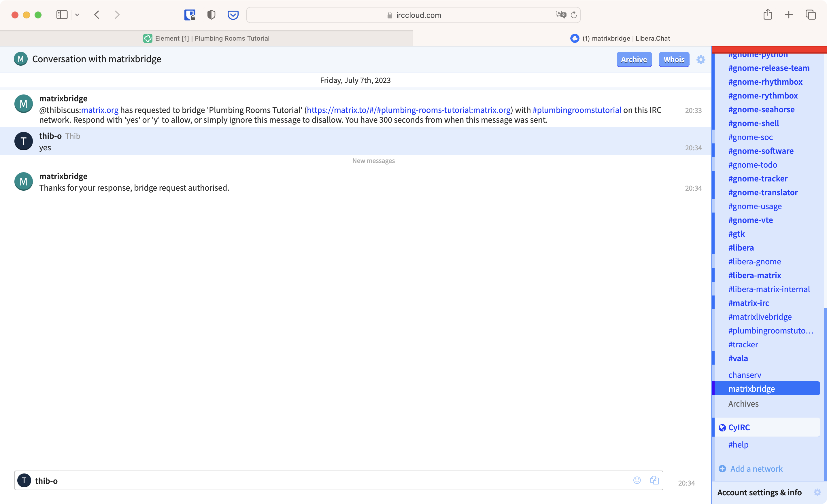Open conversation settings gear icon
Screen dimensions: 827x504
[x=701, y=60]
